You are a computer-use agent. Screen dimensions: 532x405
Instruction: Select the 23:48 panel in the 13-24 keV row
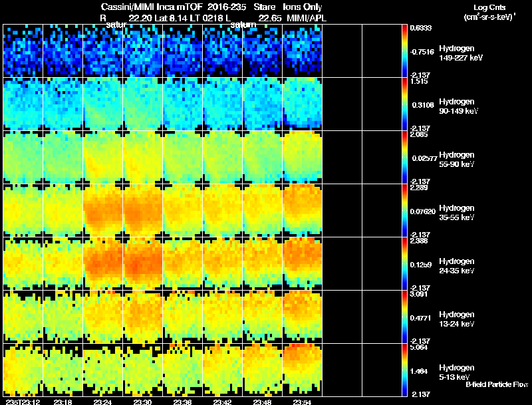coord(263,317)
